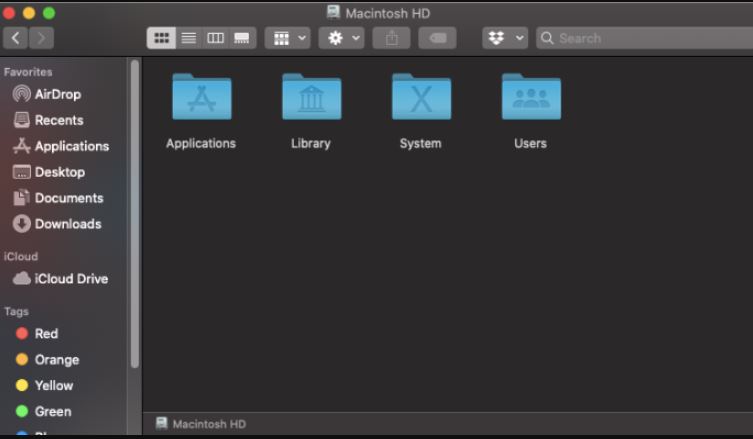The height and width of the screenshot is (439, 753).
Task: Select the Red tag dot
Action: click(22, 333)
